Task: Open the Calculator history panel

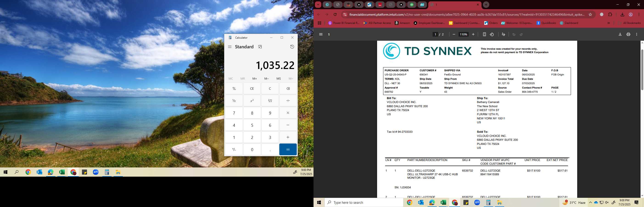Action: click(x=292, y=47)
